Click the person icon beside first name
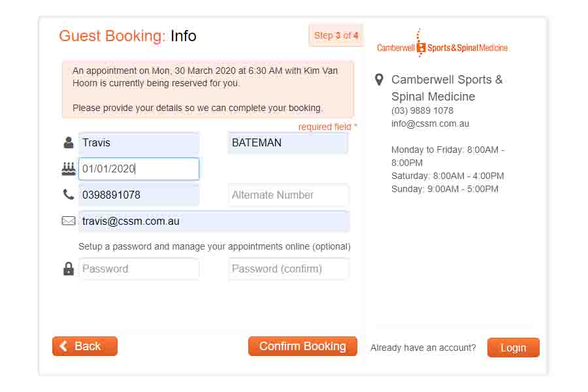Image resolution: width=588 pixels, height=392 pixels. [x=69, y=142]
